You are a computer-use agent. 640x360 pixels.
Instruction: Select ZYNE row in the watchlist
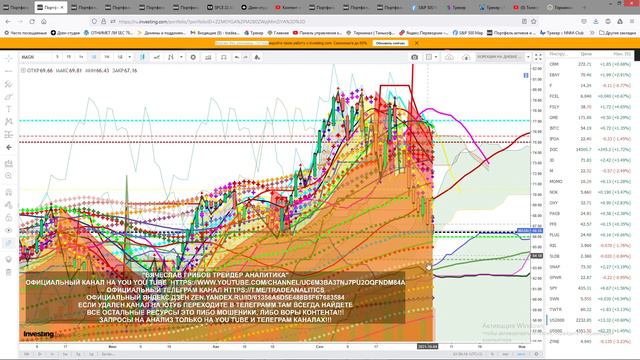[x=590, y=342]
